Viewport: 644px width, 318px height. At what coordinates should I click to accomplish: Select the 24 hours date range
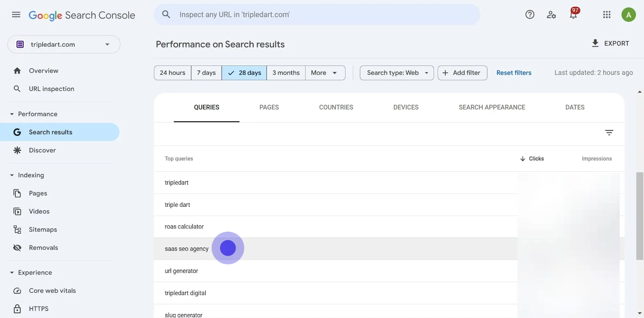coord(172,73)
